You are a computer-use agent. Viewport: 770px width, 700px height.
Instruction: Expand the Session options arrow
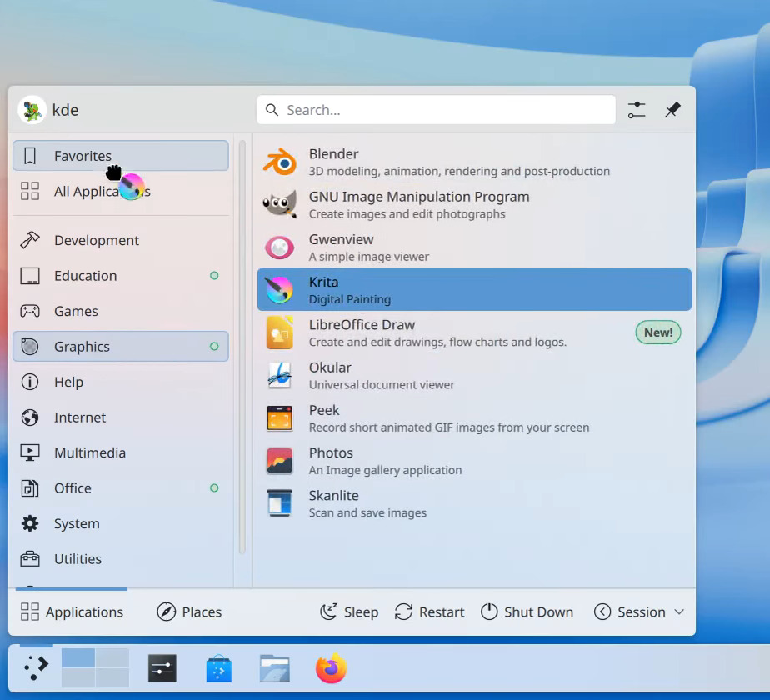pos(679,612)
